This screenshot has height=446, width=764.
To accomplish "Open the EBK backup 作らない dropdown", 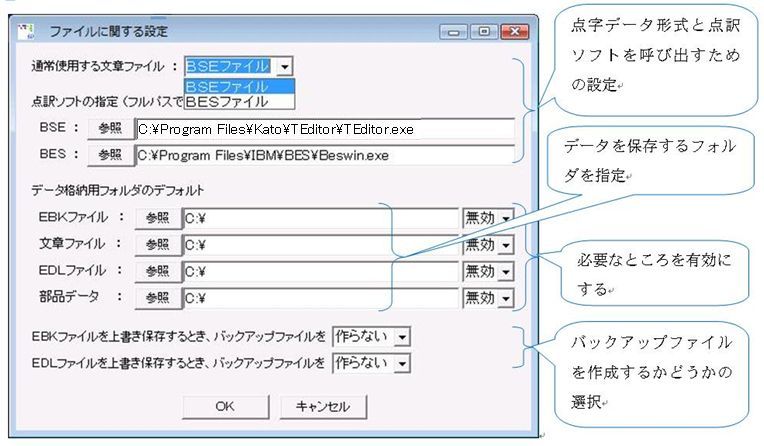I will point(402,337).
